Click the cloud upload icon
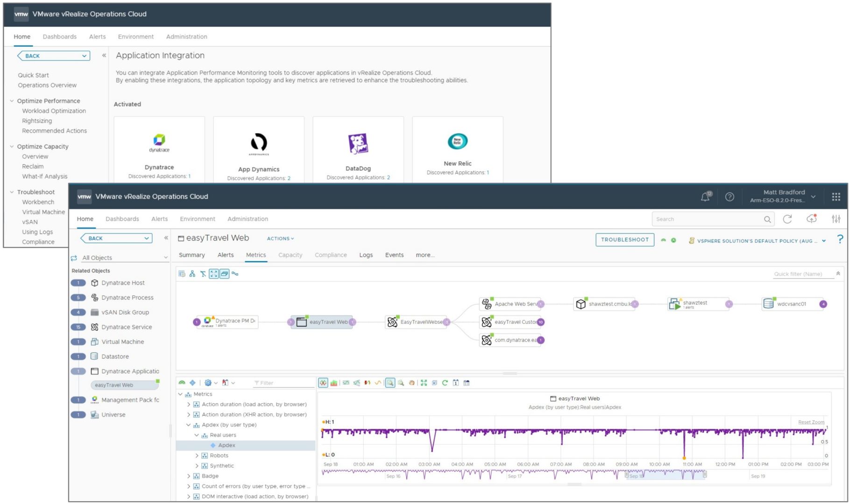 pyautogui.click(x=811, y=219)
